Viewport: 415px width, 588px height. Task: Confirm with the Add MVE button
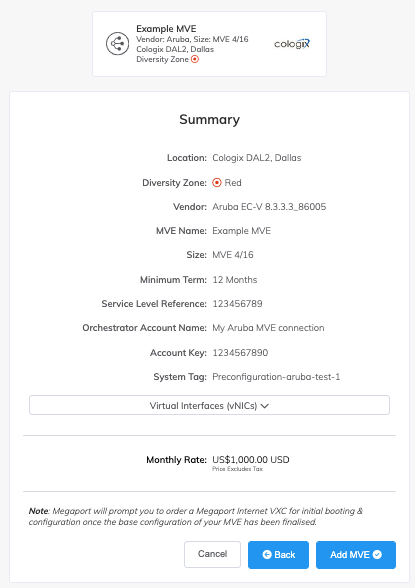point(356,555)
